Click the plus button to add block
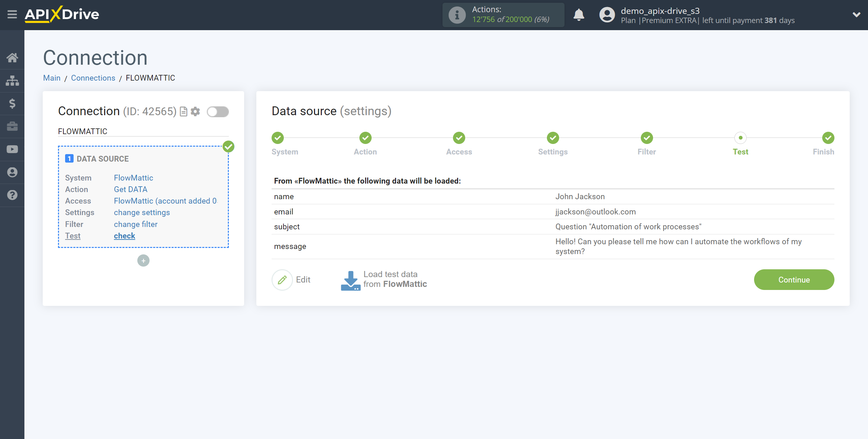 click(x=143, y=260)
